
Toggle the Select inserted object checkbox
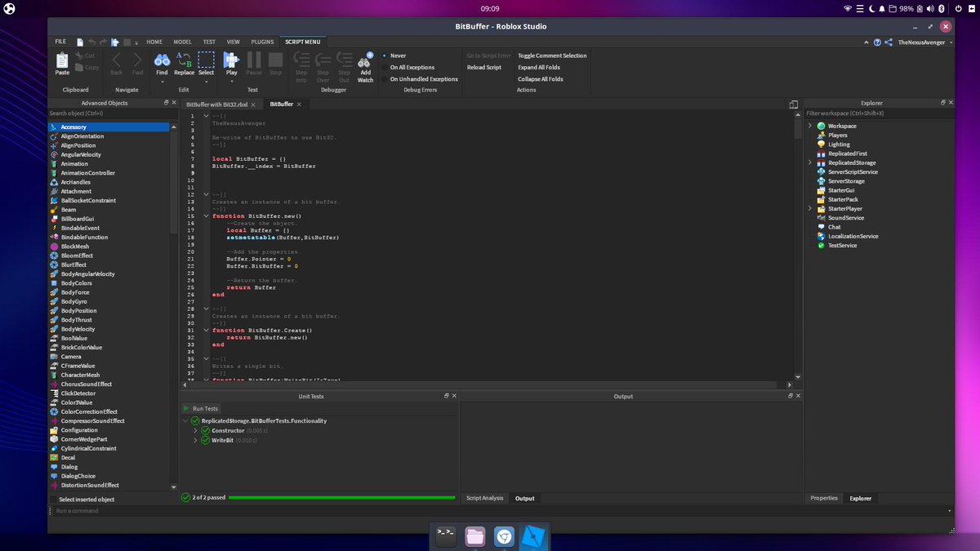tap(54, 499)
